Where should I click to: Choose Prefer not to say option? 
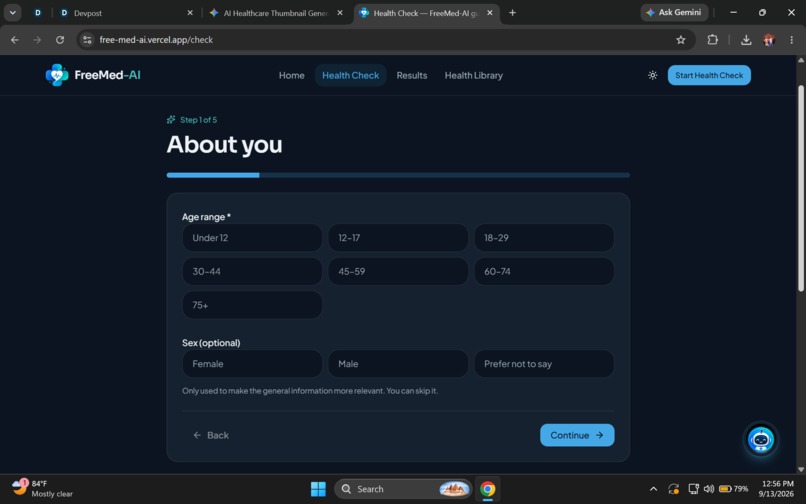click(544, 364)
